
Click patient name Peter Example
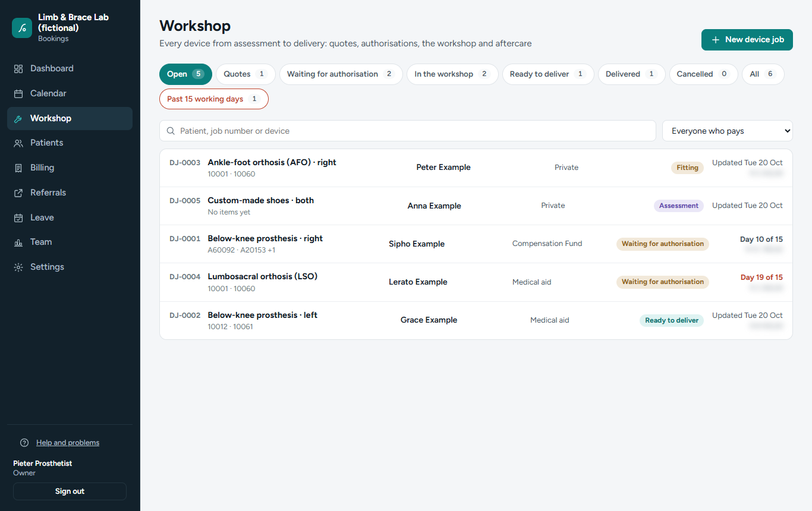point(443,168)
